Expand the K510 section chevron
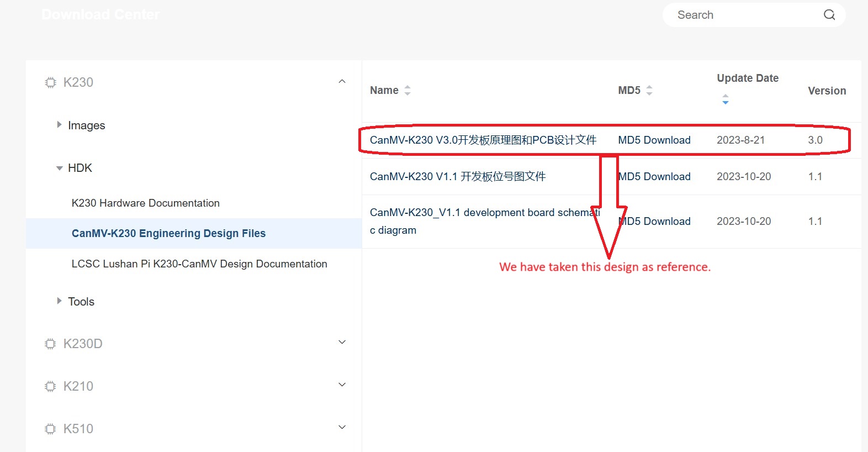 342,428
